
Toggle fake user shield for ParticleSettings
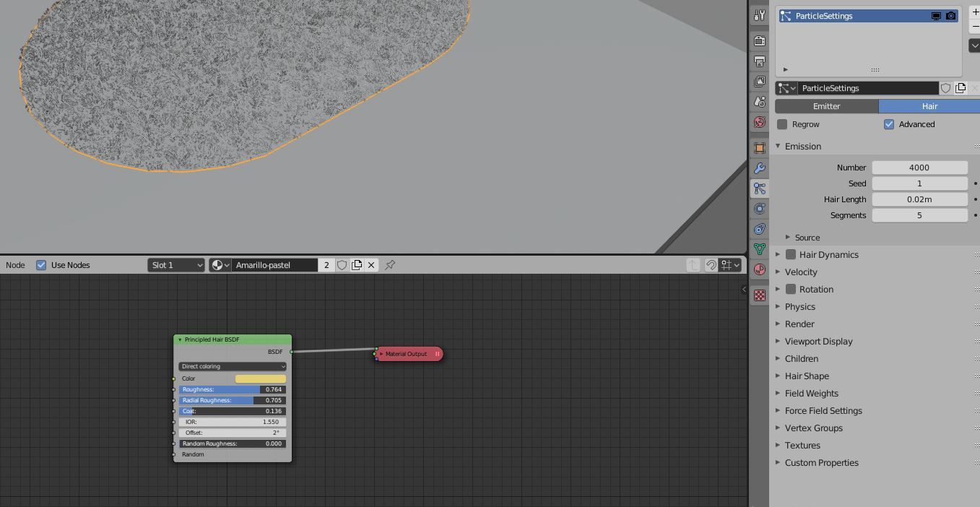(x=946, y=88)
